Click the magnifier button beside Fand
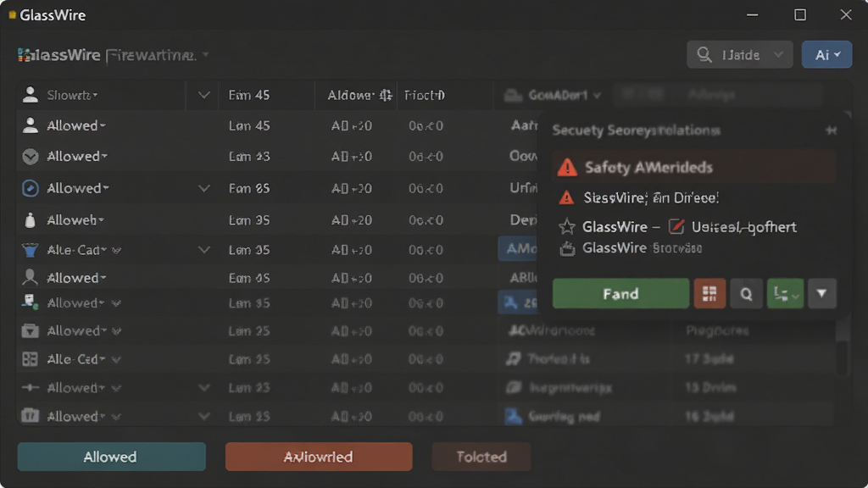868x488 pixels. 746,293
